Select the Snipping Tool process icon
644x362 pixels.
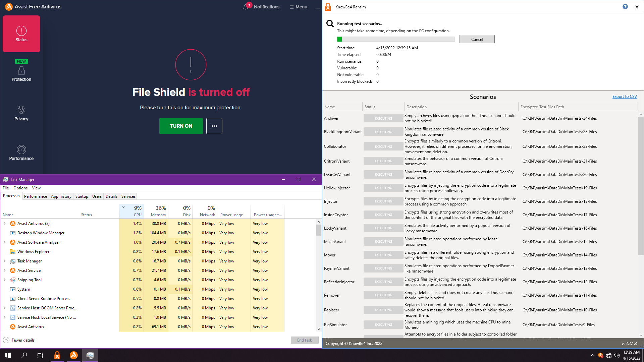13,280
